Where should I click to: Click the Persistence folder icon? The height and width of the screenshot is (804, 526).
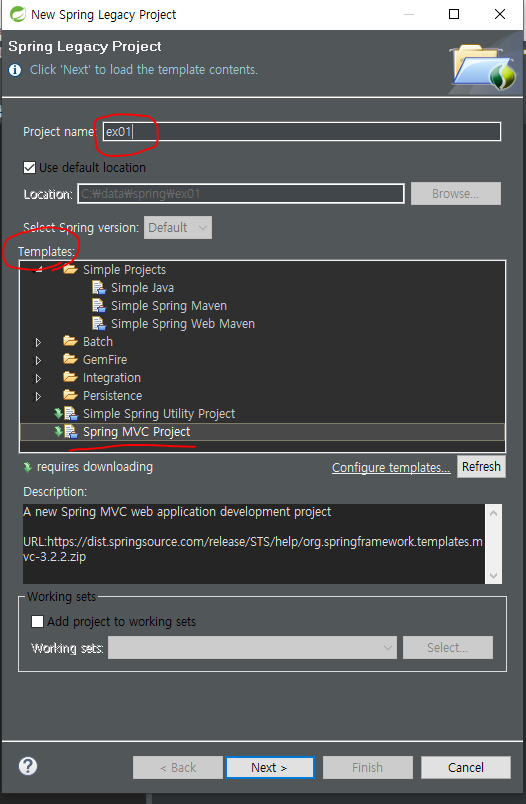pos(70,395)
